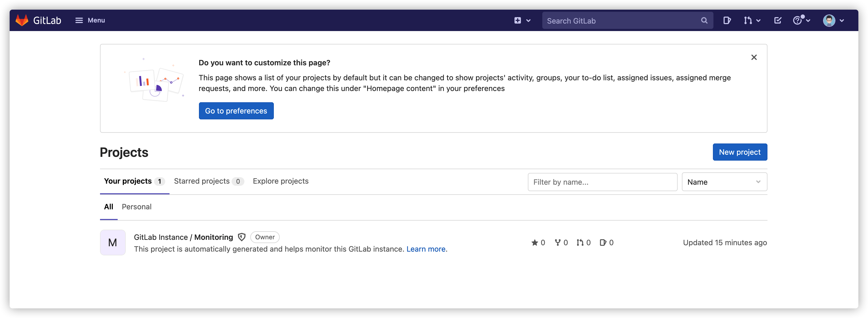Select the 'Your projects' tab

(x=128, y=181)
